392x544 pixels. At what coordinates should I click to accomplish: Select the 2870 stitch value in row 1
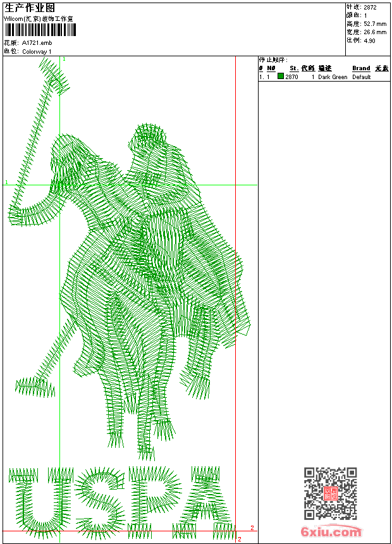[291, 77]
